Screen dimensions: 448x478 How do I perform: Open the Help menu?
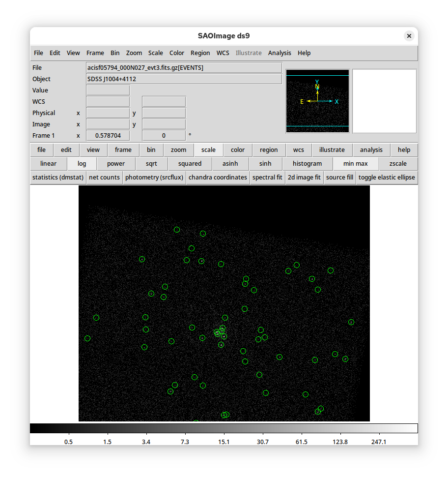pos(304,53)
